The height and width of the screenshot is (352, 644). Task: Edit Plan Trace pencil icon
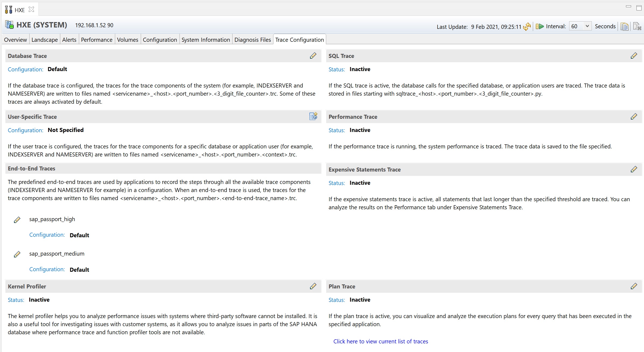(x=634, y=286)
